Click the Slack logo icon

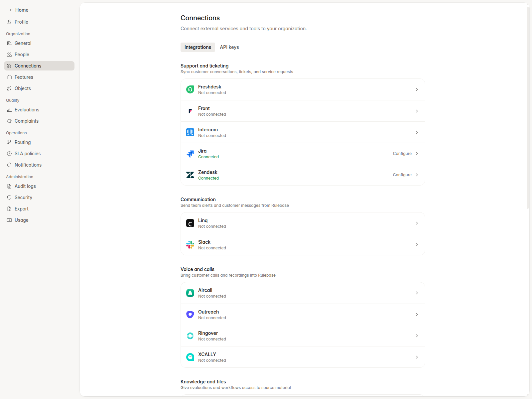pos(190,245)
